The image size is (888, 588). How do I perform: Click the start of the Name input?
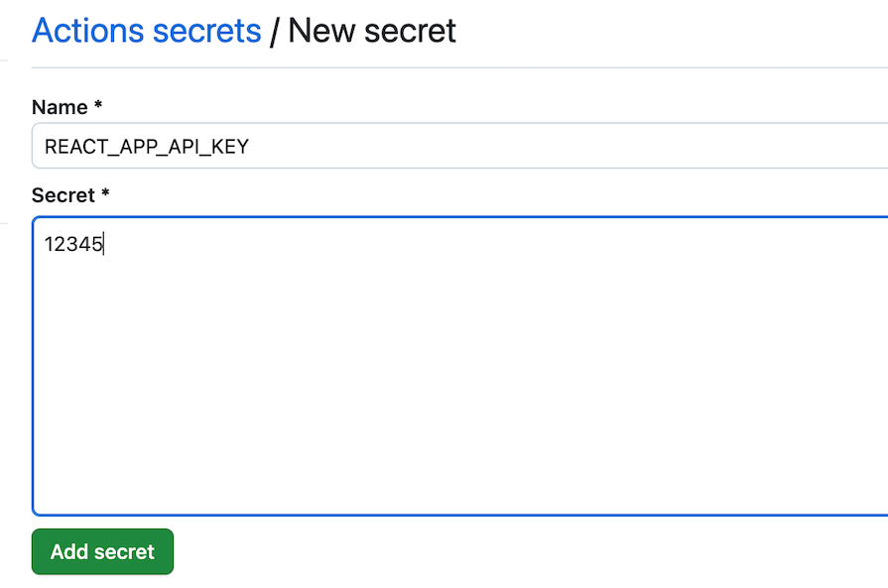click(x=48, y=145)
